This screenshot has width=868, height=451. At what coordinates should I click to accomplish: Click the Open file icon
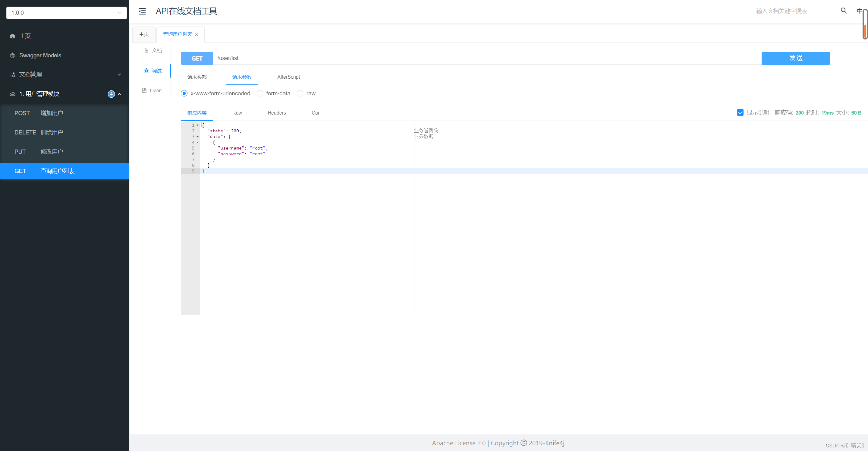[x=144, y=91]
